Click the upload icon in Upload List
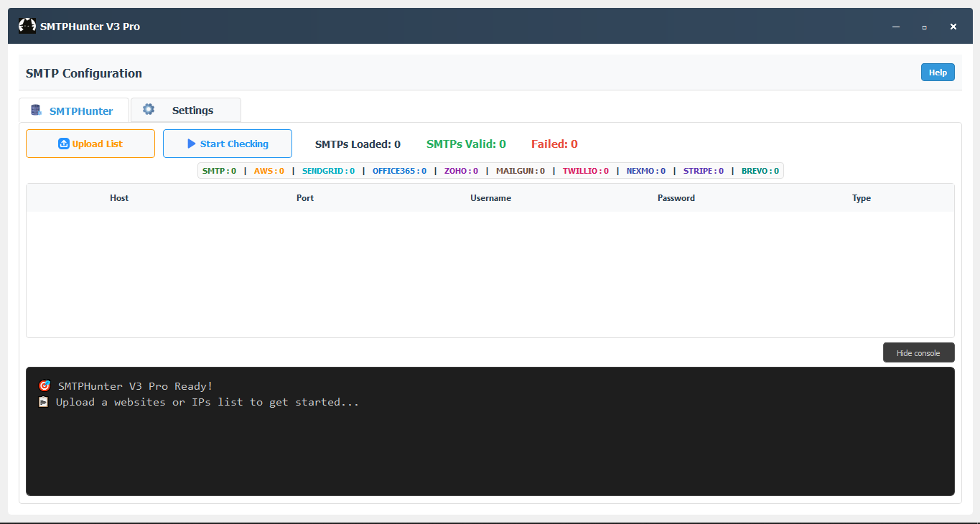Image resolution: width=980 pixels, height=524 pixels. 63,144
